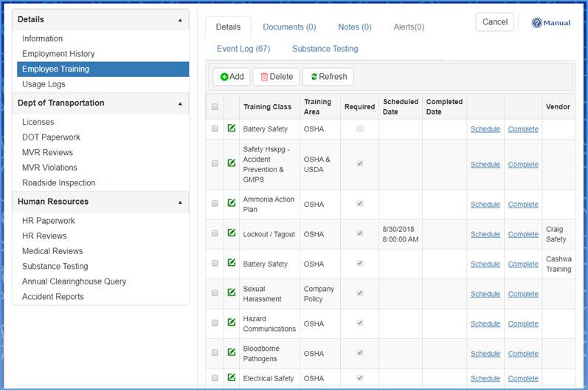Open the Event Log (67) tab
Viewport: 588px width, 390px height.
(x=243, y=49)
